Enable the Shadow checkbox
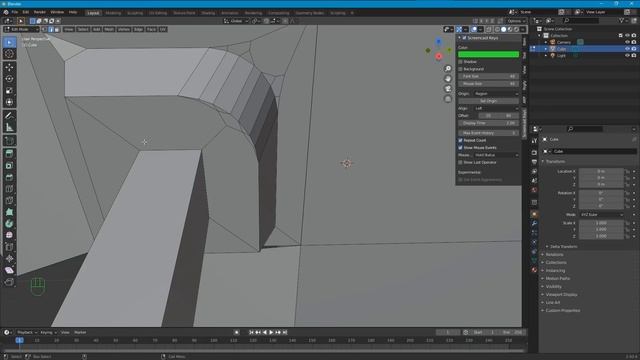This screenshot has height=360, width=640. point(460,62)
